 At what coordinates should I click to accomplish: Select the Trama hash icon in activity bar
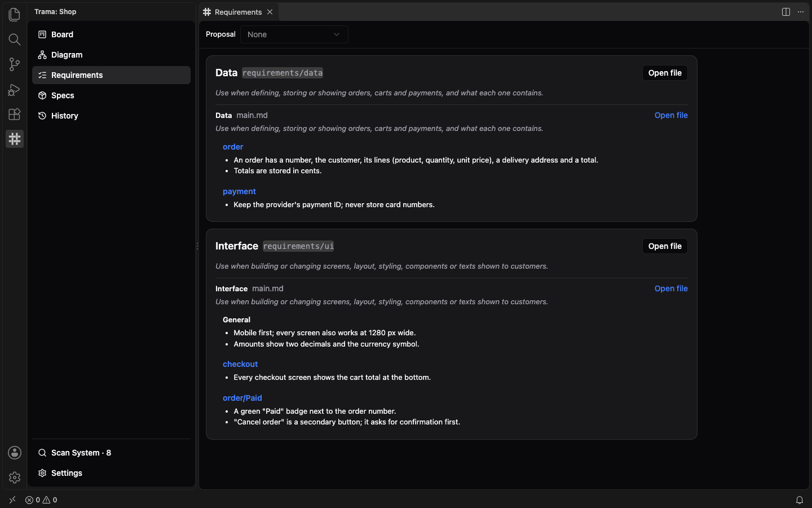pyautogui.click(x=15, y=139)
